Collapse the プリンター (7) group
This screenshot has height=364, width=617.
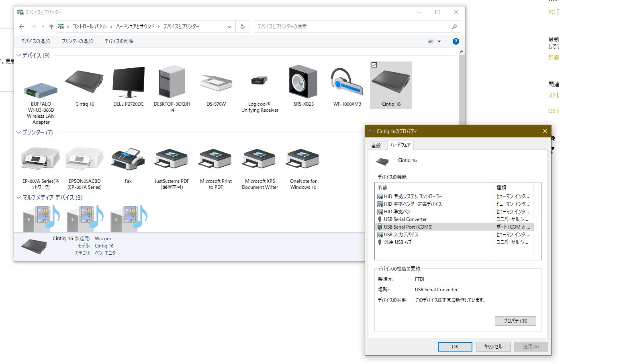[x=18, y=132]
